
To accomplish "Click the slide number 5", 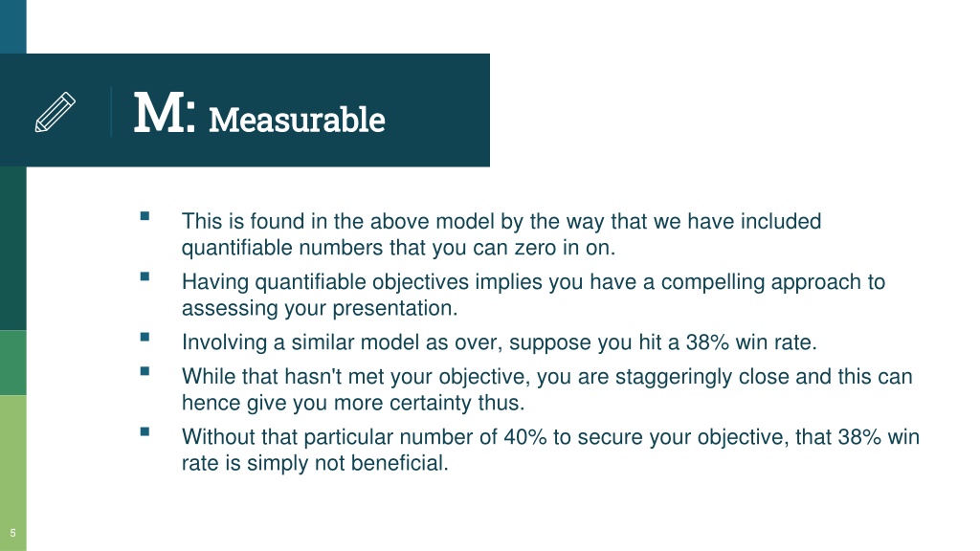I will point(12,533).
